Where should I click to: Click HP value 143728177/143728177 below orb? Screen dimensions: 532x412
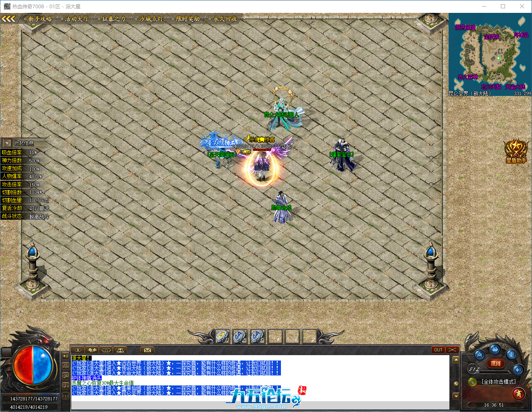coord(34,399)
